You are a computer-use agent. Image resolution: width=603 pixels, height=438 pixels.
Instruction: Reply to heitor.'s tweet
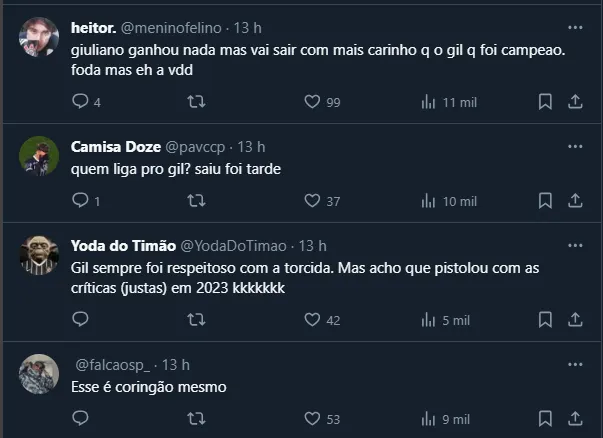point(82,102)
